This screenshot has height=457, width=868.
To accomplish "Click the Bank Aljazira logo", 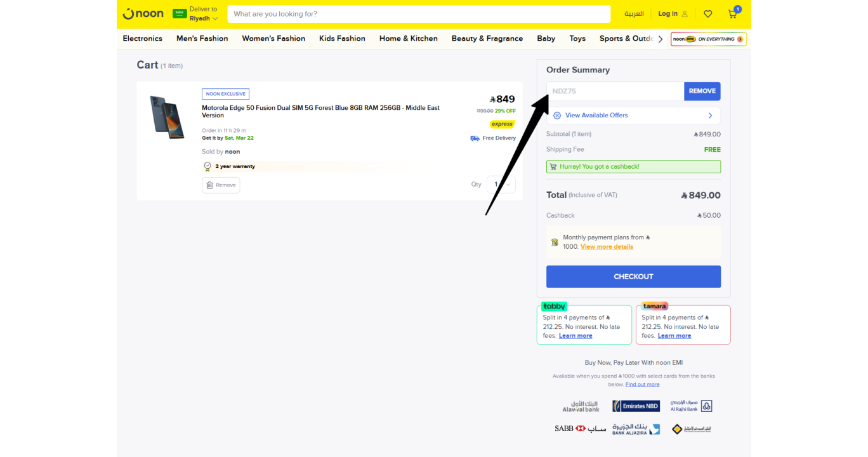I will (x=635, y=429).
